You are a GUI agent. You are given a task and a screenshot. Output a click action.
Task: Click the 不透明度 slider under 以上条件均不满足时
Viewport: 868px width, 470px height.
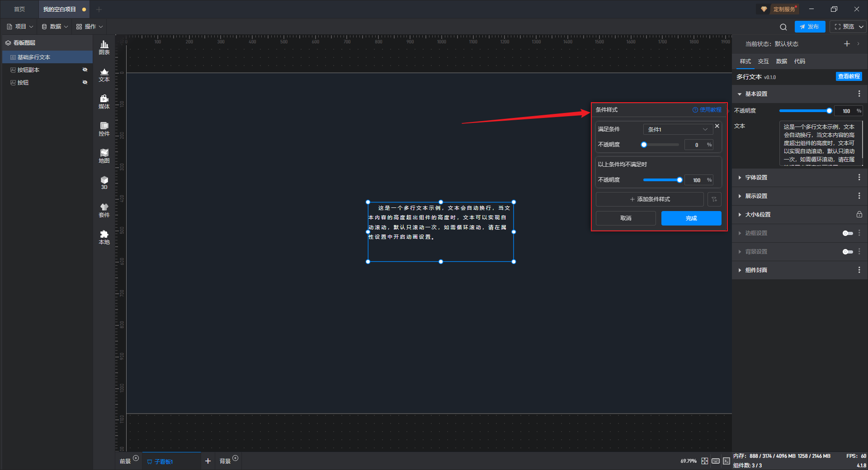[x=662, y=180]
